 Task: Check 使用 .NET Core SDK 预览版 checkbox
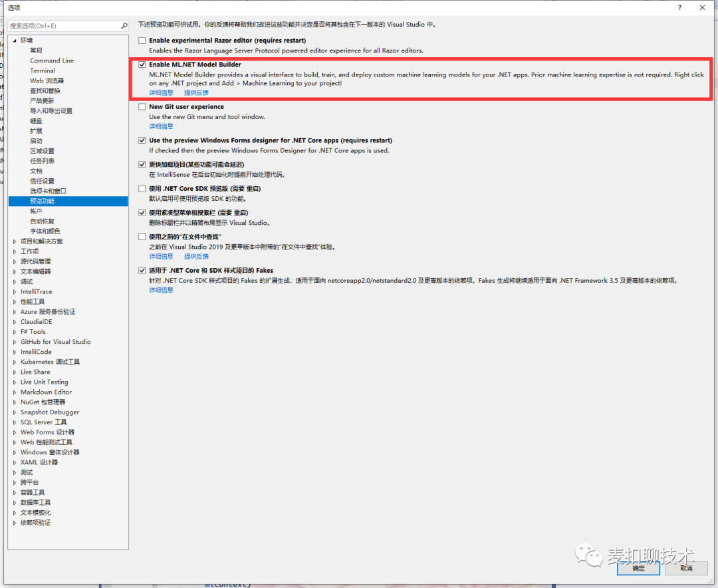[142, 188]
